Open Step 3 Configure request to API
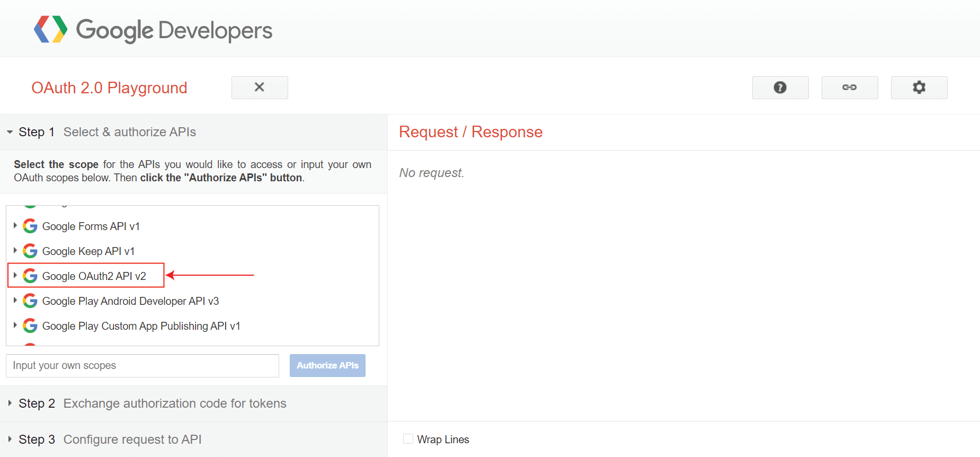The height and width of the screenshot is (457, 980). 193,440
